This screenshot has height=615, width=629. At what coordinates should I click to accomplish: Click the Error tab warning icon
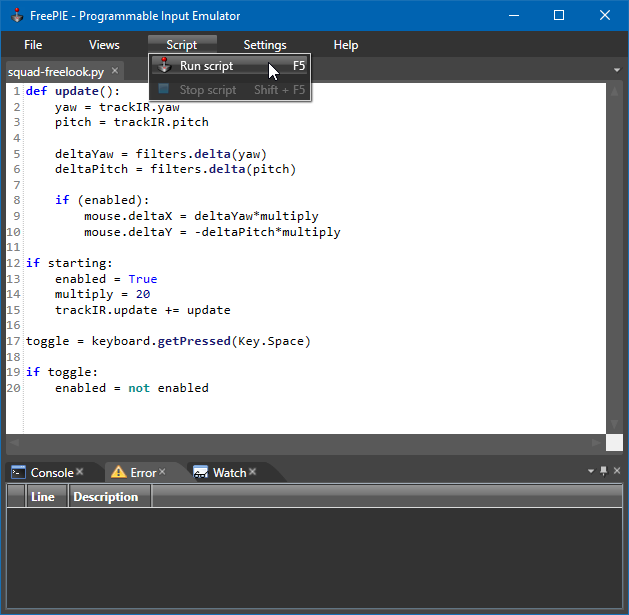[119, 472]
